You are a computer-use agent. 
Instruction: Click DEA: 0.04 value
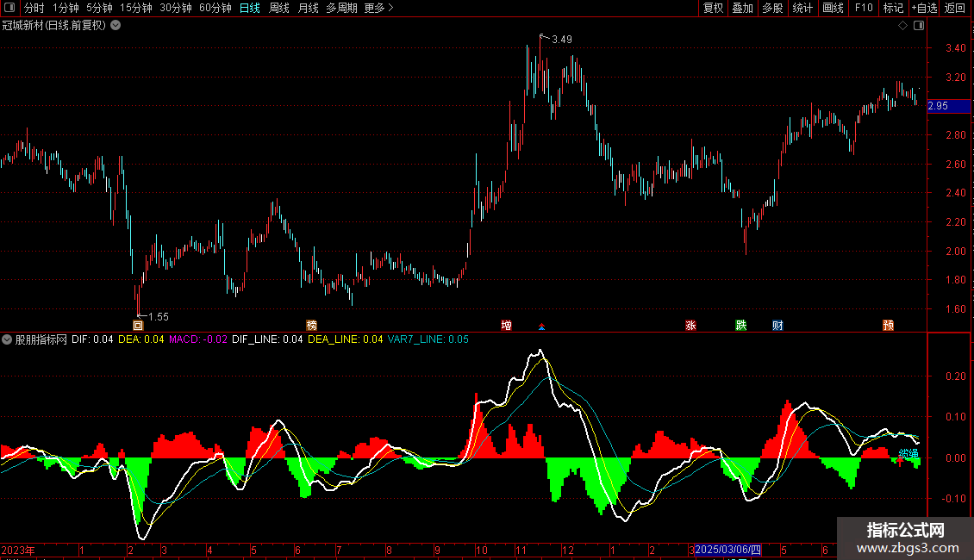point(141,339)
